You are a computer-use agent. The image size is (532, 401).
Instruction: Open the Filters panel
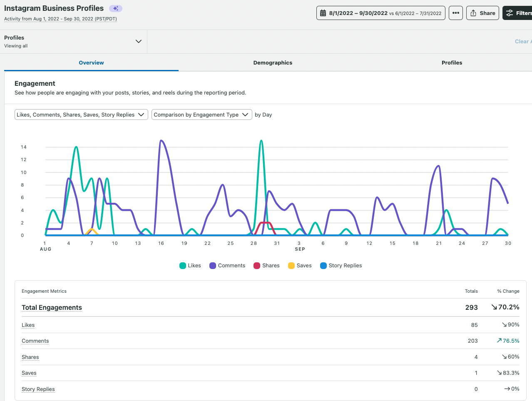[517, 13]
